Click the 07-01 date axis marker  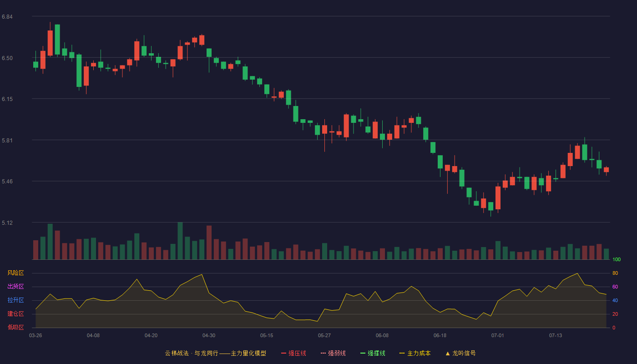498,335
